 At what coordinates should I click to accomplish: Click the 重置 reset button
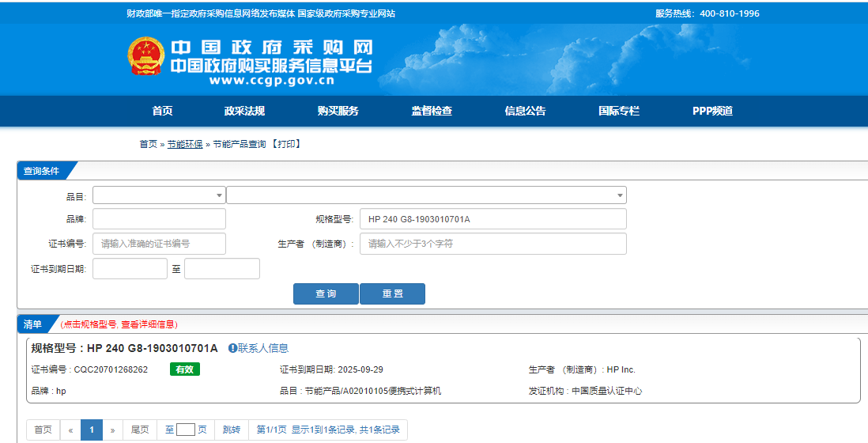tap(392, 293)
